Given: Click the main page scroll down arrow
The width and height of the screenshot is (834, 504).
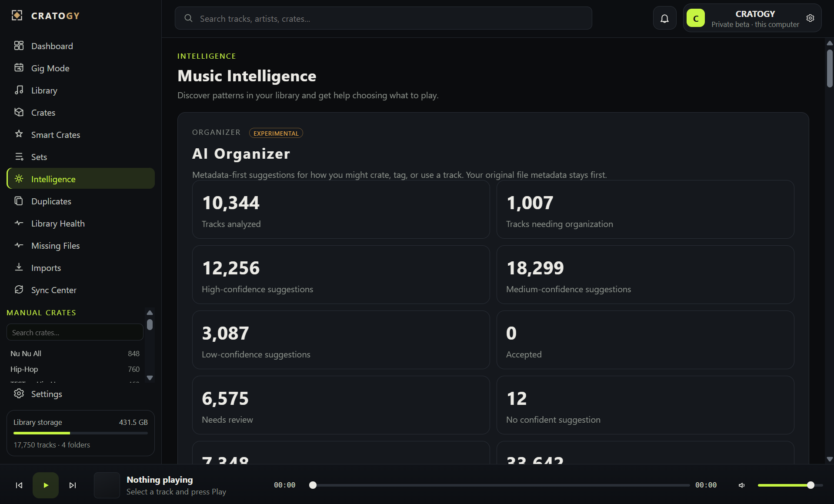Looking at the screenshot, I should (830, 459).
